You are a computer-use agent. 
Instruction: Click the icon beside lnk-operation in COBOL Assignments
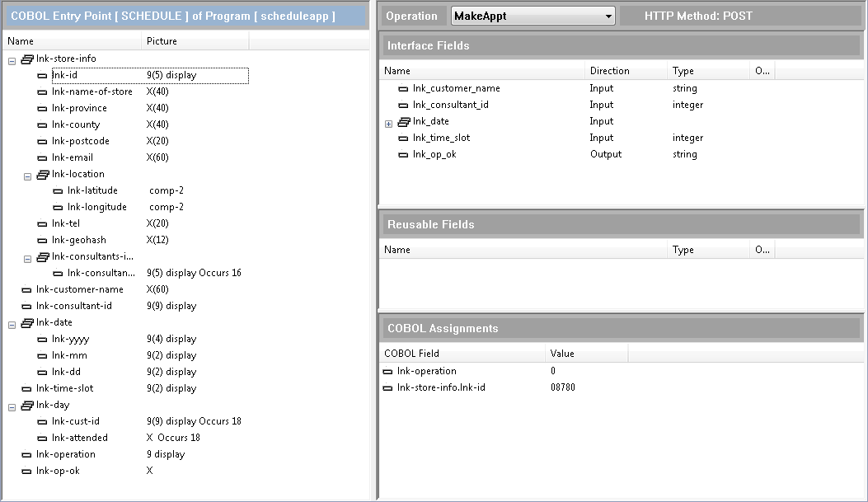(x=388, y=371)
